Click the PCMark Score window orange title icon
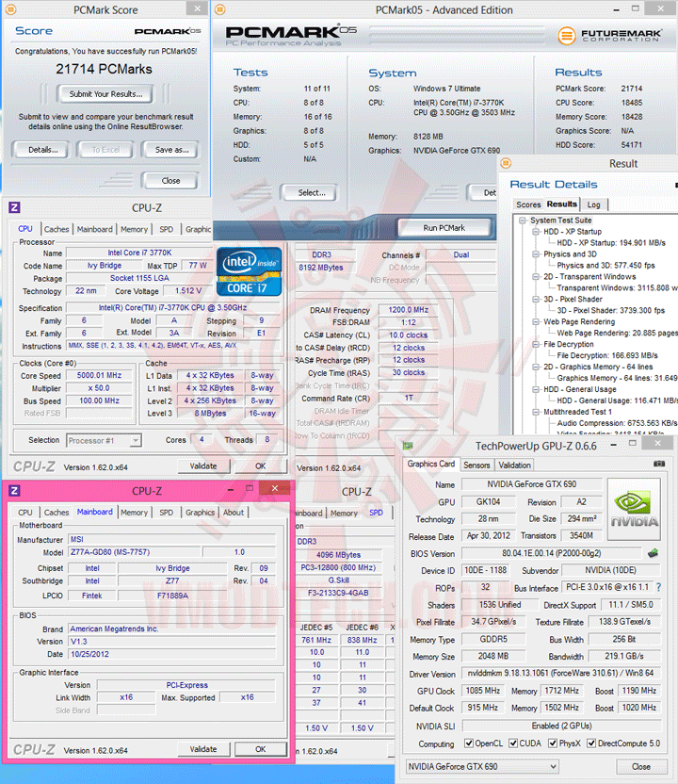 [10, 9]
